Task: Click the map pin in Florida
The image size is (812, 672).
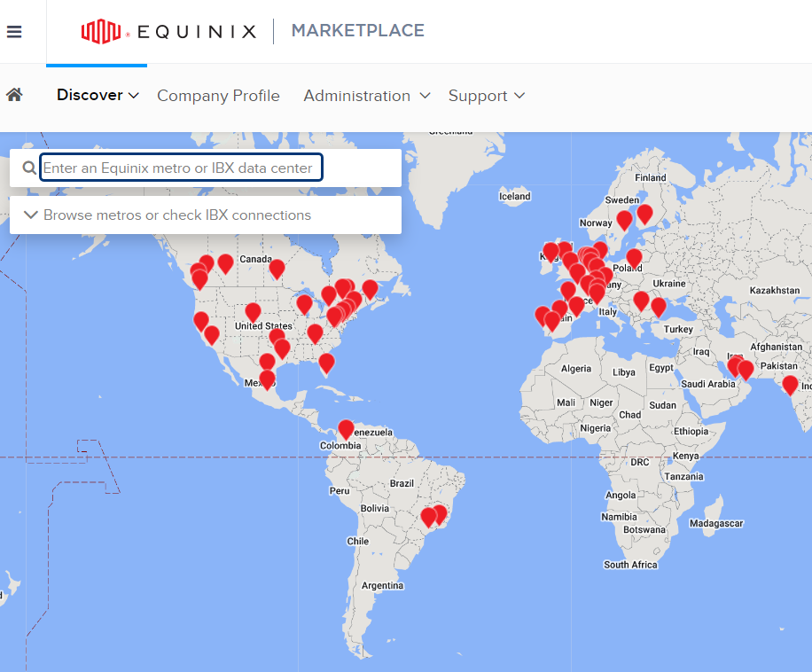Action: click(326, 363)
